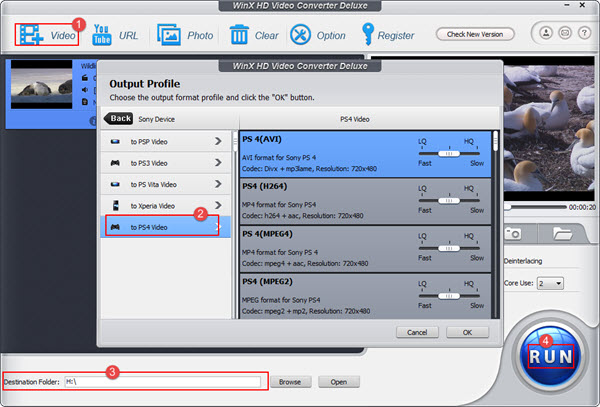Click the PS 4(MPEG4) quality slider
This screenshot has height=407, width=600.
449,248
